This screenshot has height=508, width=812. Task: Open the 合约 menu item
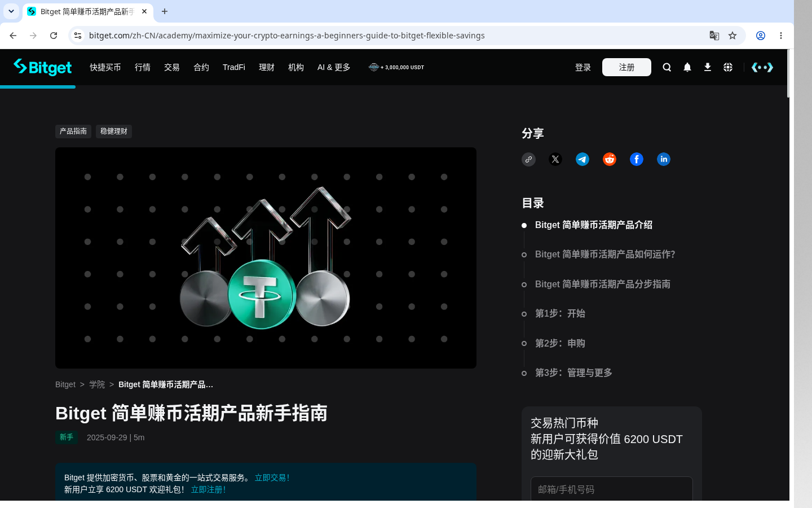click(201, 67)
